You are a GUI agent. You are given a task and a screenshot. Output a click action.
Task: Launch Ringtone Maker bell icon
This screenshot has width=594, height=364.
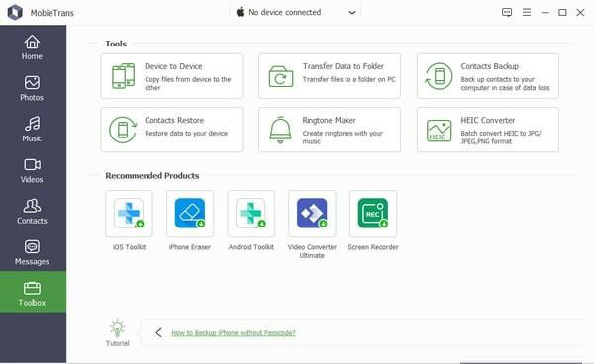(x=281, y=130)
